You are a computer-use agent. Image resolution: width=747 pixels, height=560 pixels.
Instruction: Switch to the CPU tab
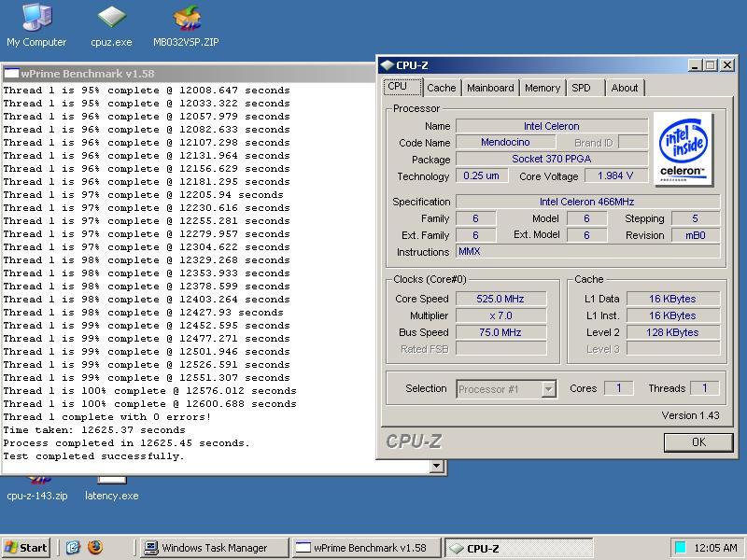pos(402,87)
